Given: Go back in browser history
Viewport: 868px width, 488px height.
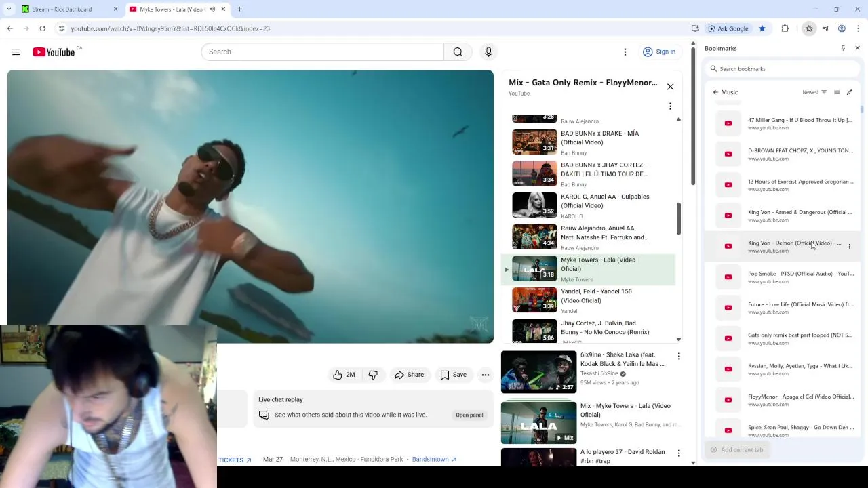Looking at the screenshot, I should (x=9, y=28).
